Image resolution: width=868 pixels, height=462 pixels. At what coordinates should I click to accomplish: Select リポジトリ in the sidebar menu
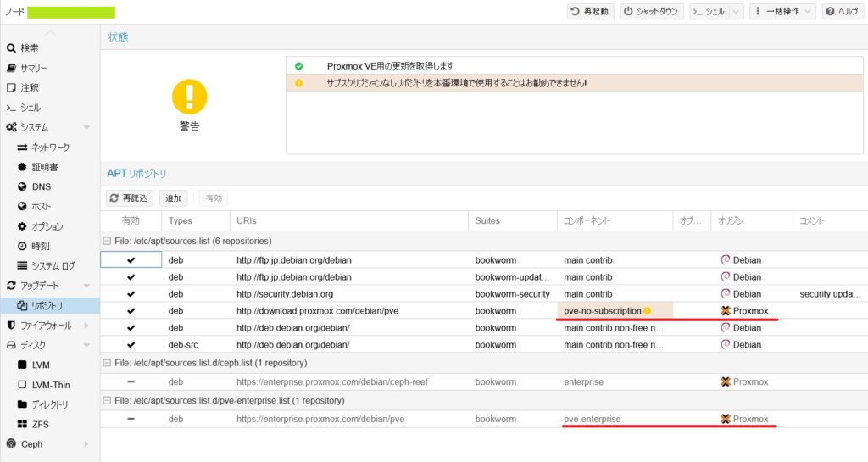(47, 305)
